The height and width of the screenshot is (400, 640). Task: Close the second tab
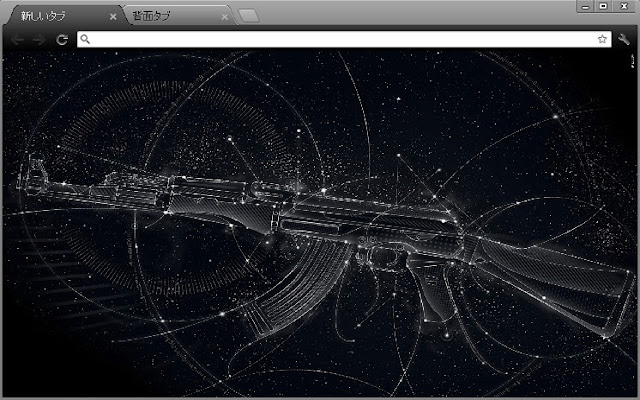(224, 17)
